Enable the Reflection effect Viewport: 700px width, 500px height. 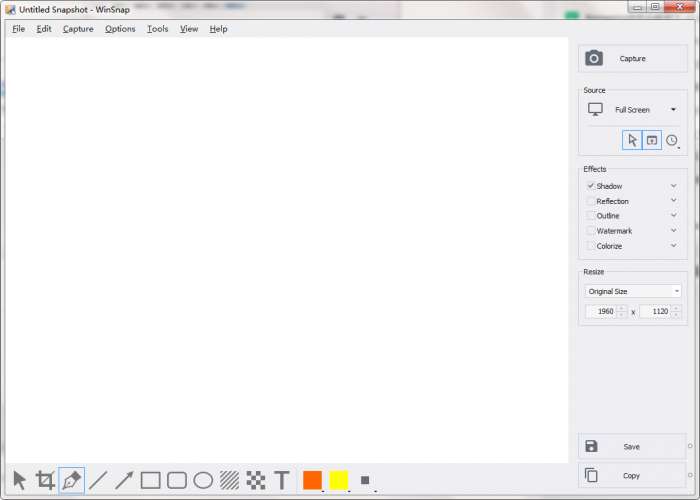point(591,201)
